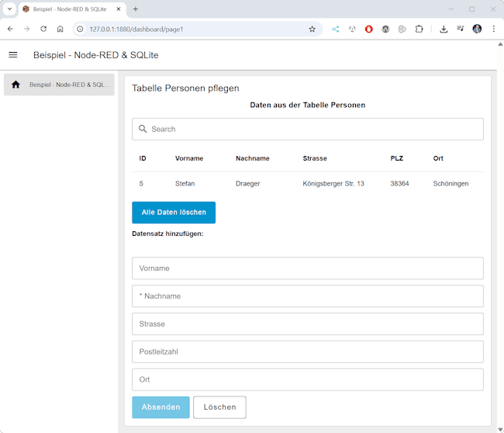This screenshot has width=504, height=433.
Task: Open the browser profile avatar
Action: click(x=477, y=29)
